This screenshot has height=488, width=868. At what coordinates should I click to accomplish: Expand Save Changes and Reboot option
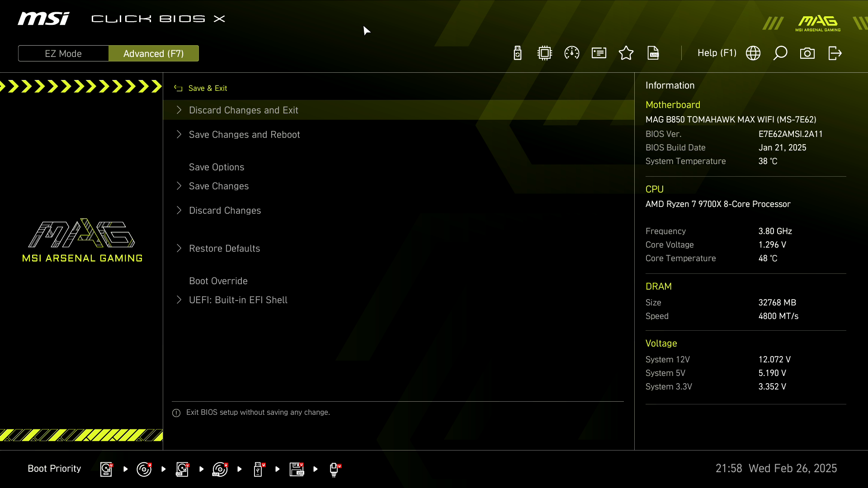pyautogui.click(x=244, y=135)
